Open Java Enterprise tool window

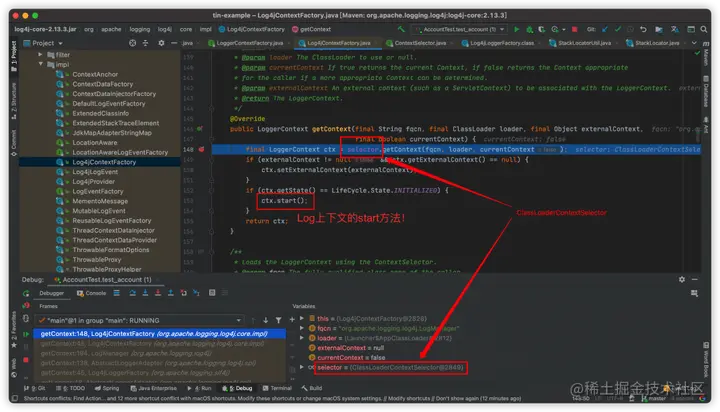pos(153,388)
